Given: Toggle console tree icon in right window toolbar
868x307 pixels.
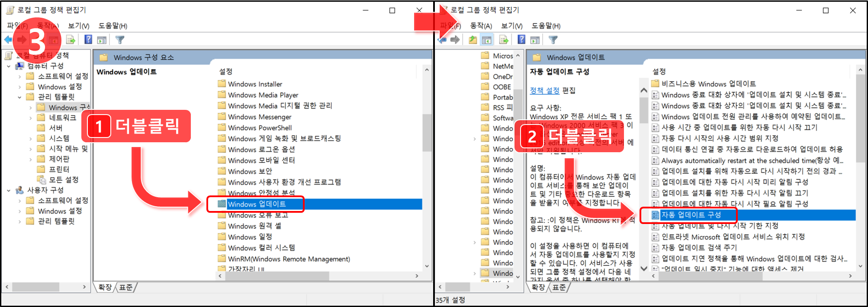Looking at the screenshot, I should tap(486, 40).
